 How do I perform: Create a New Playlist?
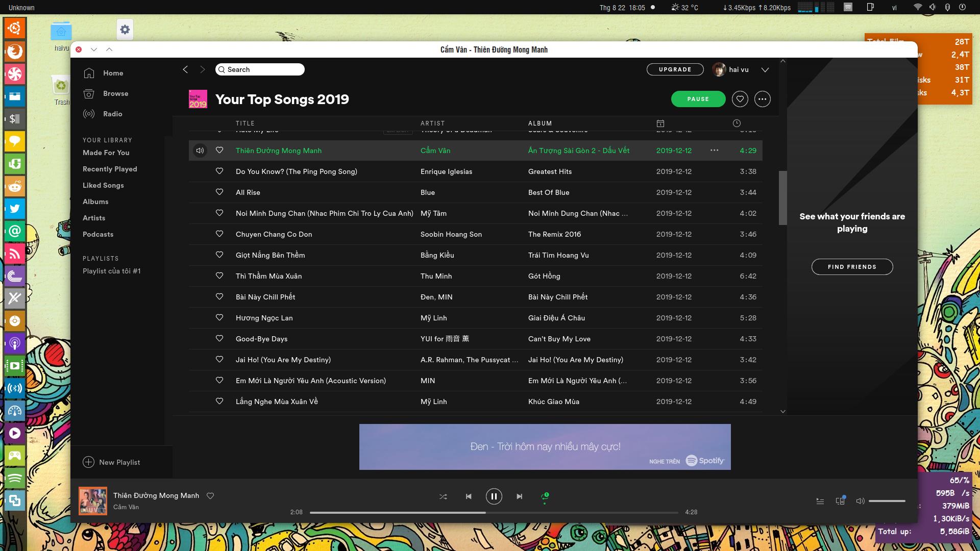111,462
